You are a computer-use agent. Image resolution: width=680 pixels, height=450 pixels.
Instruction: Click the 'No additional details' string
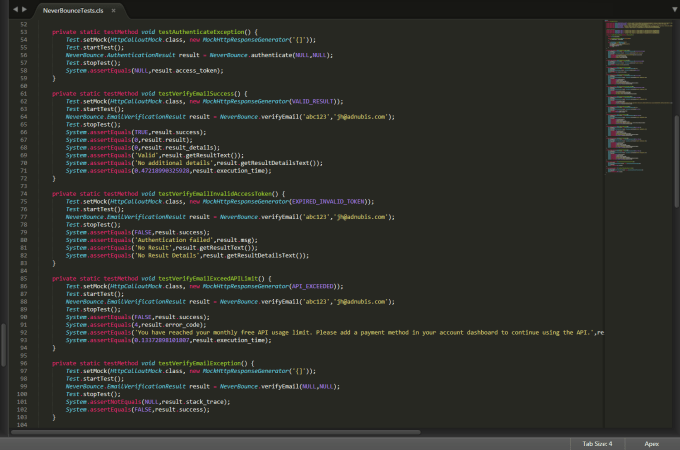174,163
